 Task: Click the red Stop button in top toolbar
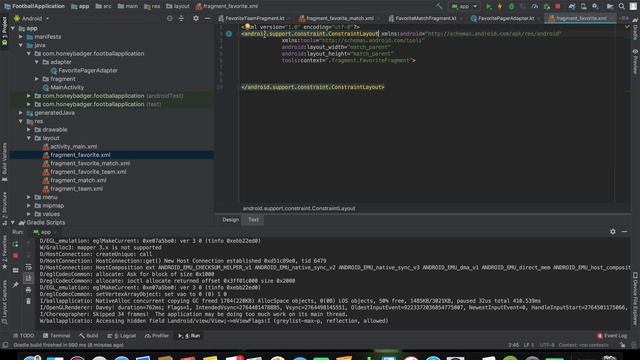558,7
